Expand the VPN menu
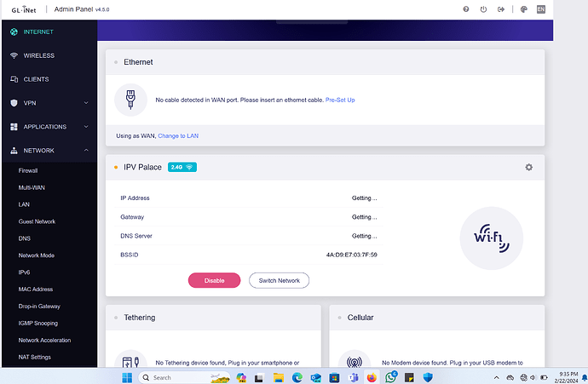 48,103
